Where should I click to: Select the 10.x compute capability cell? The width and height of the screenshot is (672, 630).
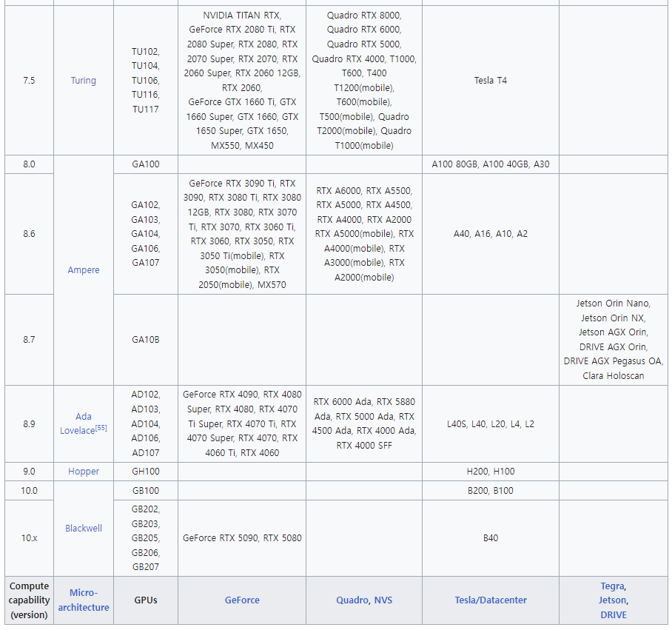point(29,538)
